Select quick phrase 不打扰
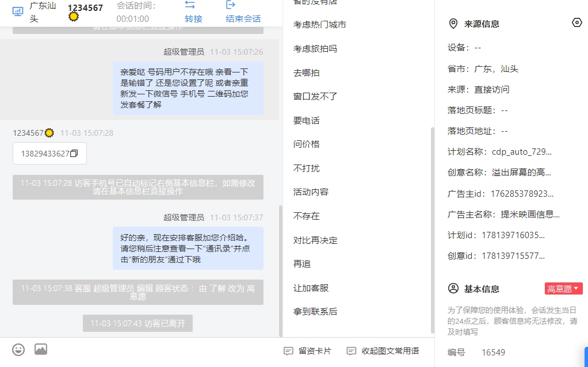This screenshot has height=367, width=588. (307, 169)
